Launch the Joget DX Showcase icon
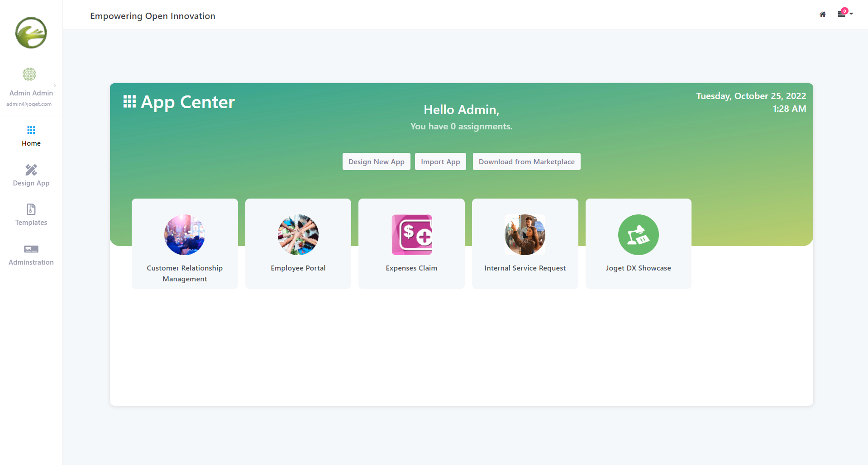 pos(639,235)
